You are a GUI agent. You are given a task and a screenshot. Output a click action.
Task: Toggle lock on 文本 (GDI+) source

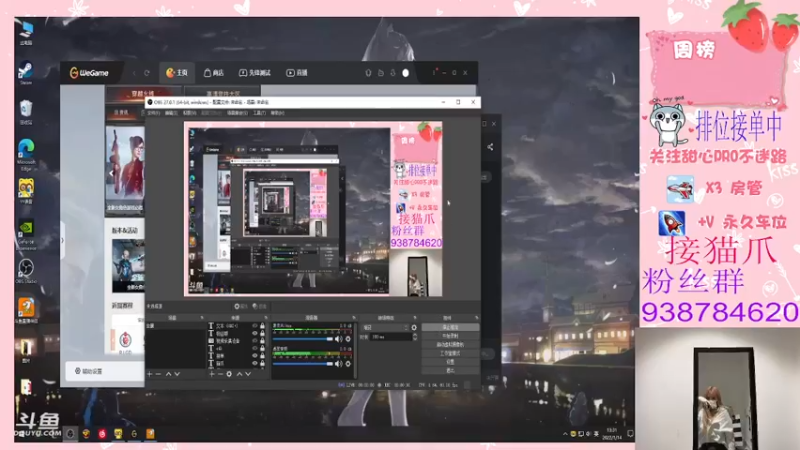click(x=262, y=326)
